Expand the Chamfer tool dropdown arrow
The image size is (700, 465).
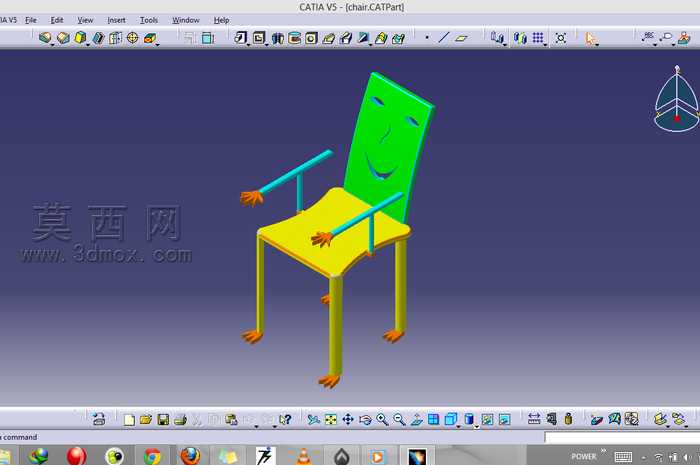(x=267, y=45)
